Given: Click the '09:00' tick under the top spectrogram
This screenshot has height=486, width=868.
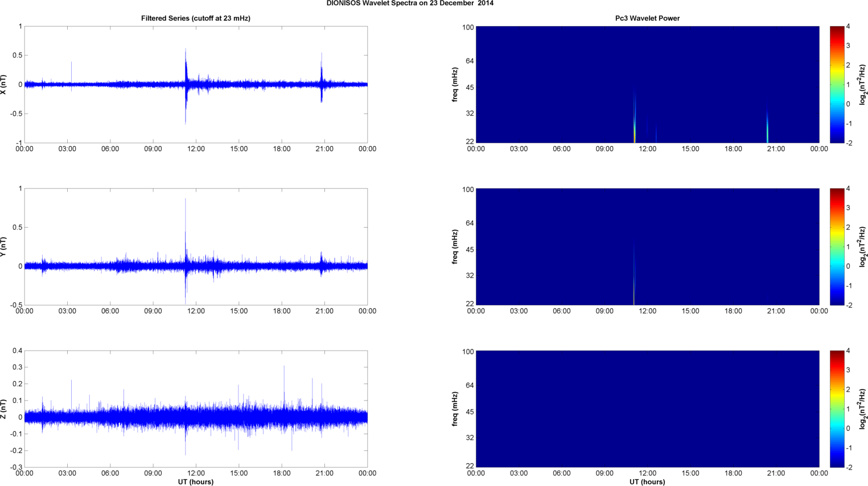Looking at the screenshot, I should coord(604,149).
